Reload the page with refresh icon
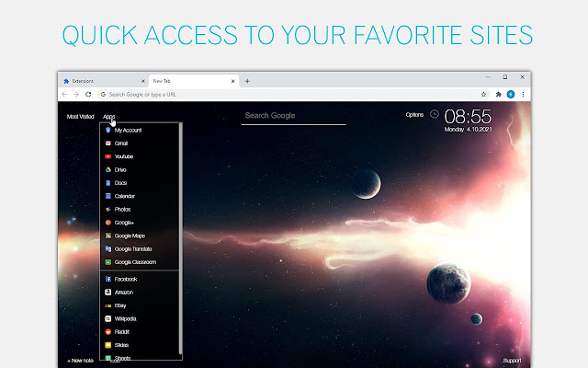Image resolution: width=588 pixels, height=368 pixels. click(88, 94)
